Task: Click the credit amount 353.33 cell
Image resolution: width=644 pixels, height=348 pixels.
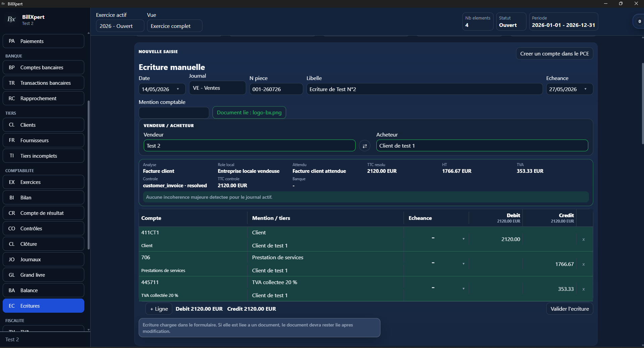Action: pos(550,289)
